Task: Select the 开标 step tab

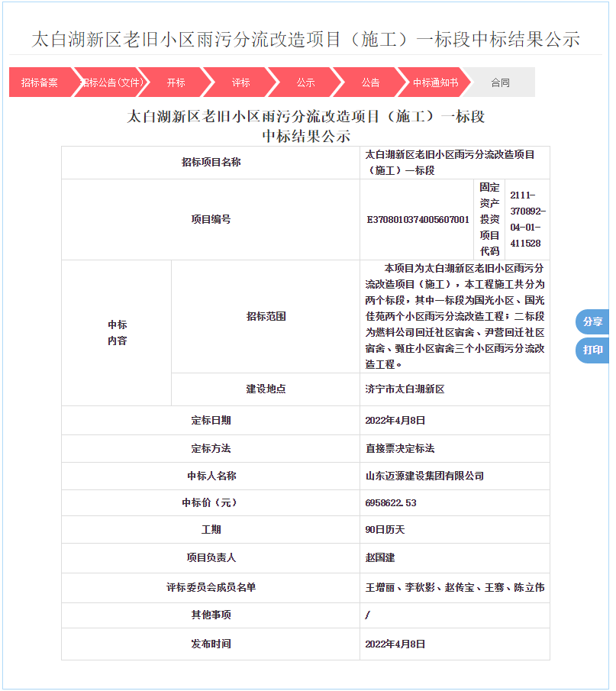Action: coord(176,82)
